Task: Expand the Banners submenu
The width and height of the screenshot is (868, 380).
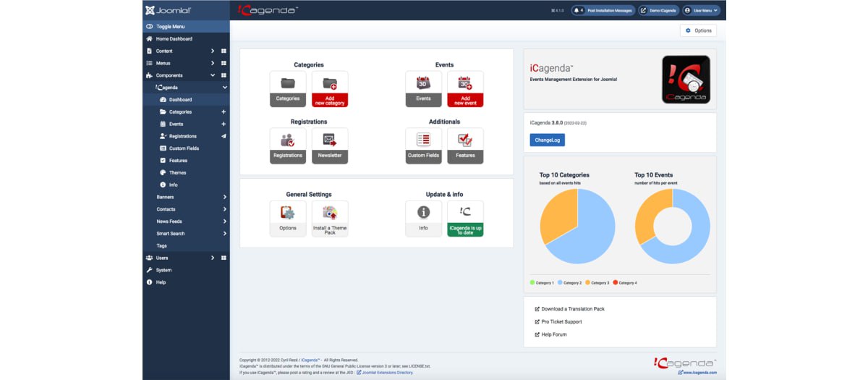Action: [224, 197]
